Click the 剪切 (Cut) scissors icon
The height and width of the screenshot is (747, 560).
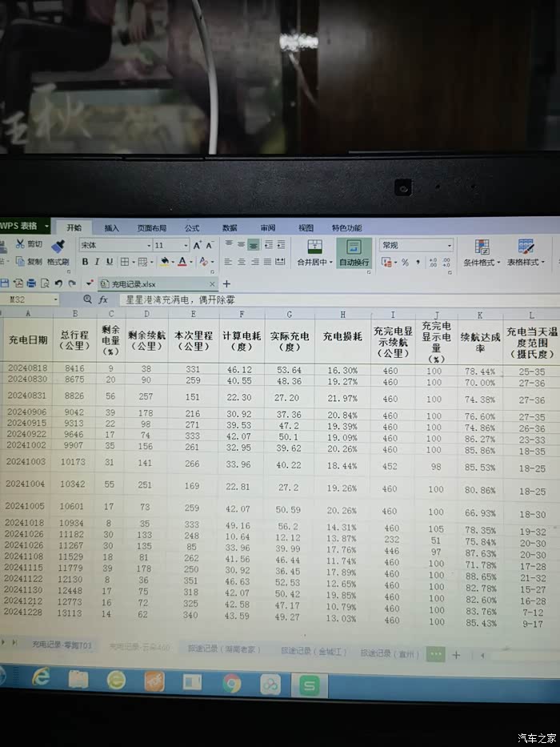19,244
